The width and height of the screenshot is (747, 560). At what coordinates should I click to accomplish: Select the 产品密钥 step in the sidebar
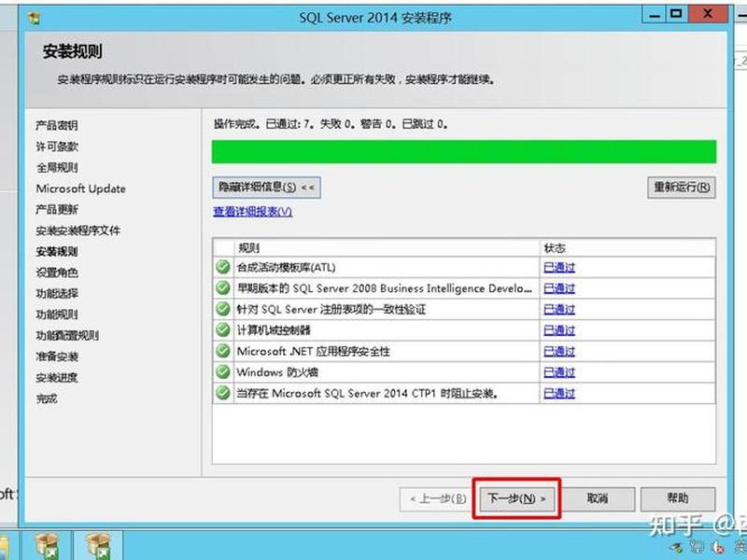pyautogui.click(x=57, y=126)
